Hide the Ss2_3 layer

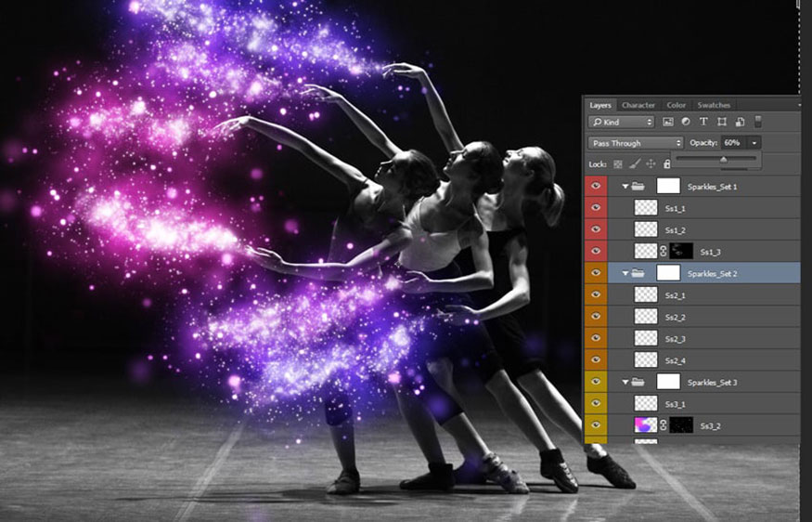point(596,338)
